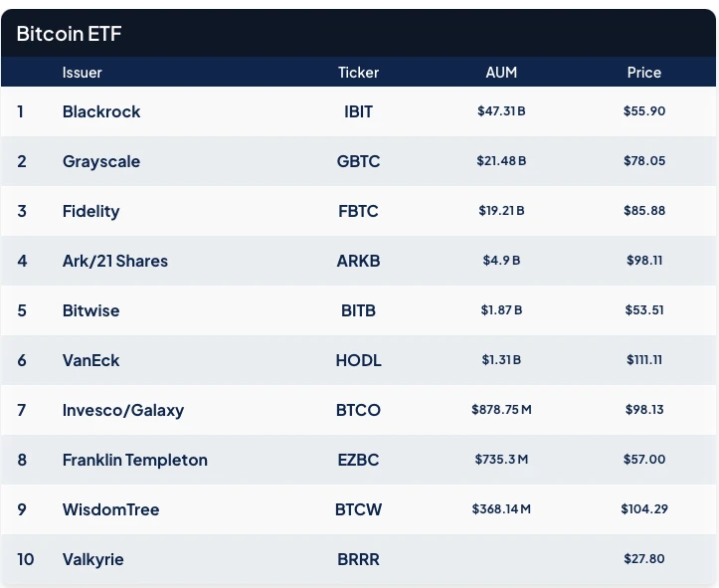Click the IBIT ticker symbol

pyautogui.click(x=358, y=111)
